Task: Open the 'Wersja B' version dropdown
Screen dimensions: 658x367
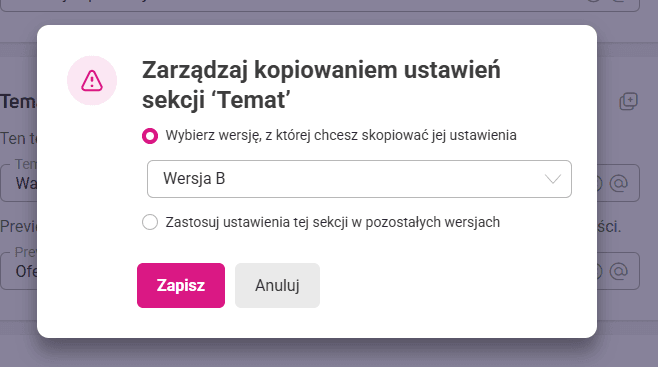Action: coord(359,179)
